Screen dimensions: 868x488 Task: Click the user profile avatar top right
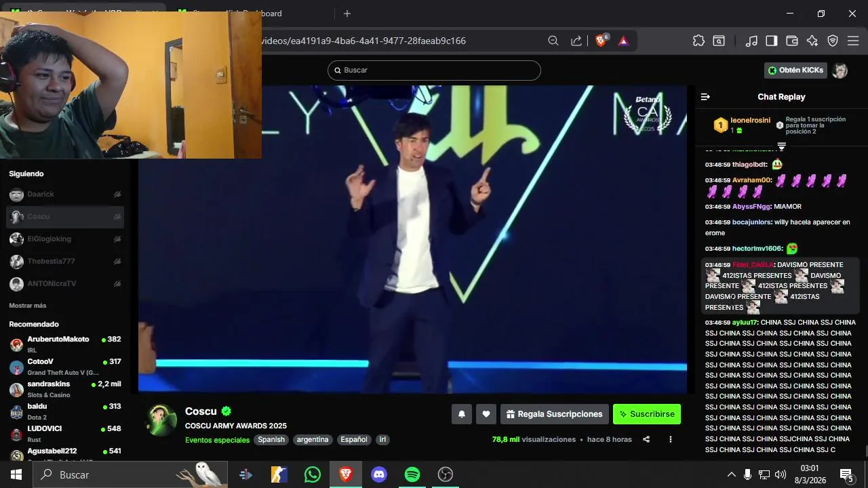pos(840,70)
